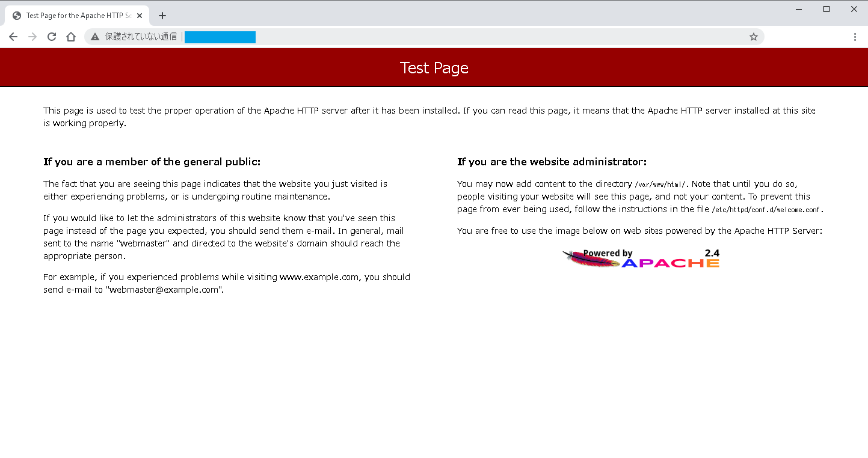Viewport: 868px width, 458px height.
Task: Click the globe favicon on the tab
Action: (17, 16)
